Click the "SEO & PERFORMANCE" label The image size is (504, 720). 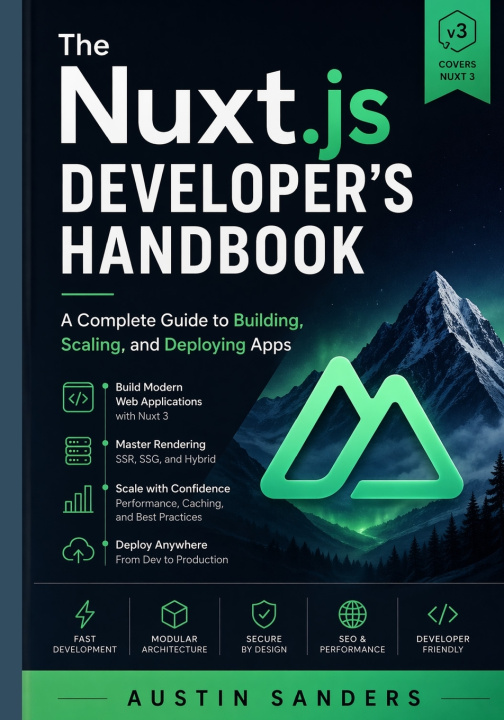tap(353, 644)
